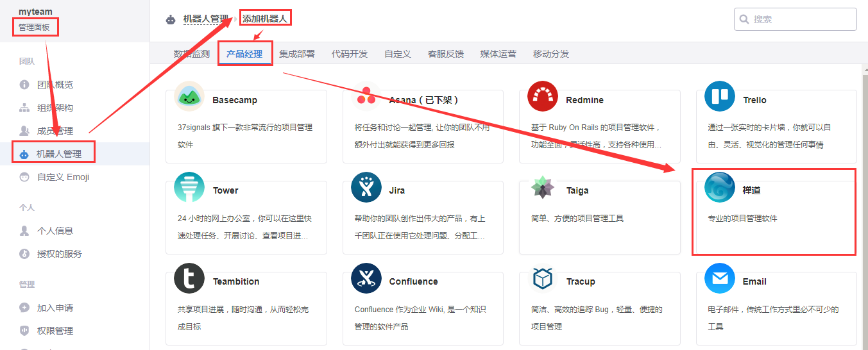The image size is (868, 350).
Task: Click the myteam team name
Action: point(35,12)
